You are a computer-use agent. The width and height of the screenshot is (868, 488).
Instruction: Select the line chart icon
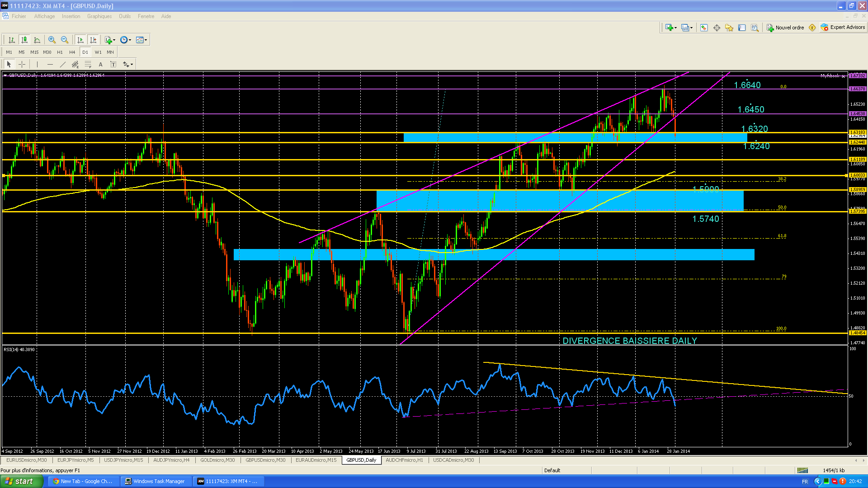coord(37,40)
